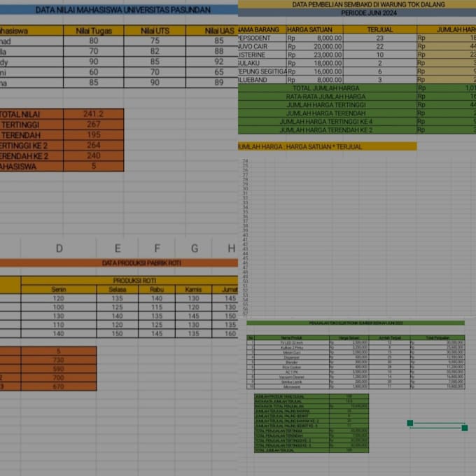The width and height of the screenshot is (476, 476).
Task: Click the 115 cell under Rabu
Action: pyautogui.click(x=157, y=307)
